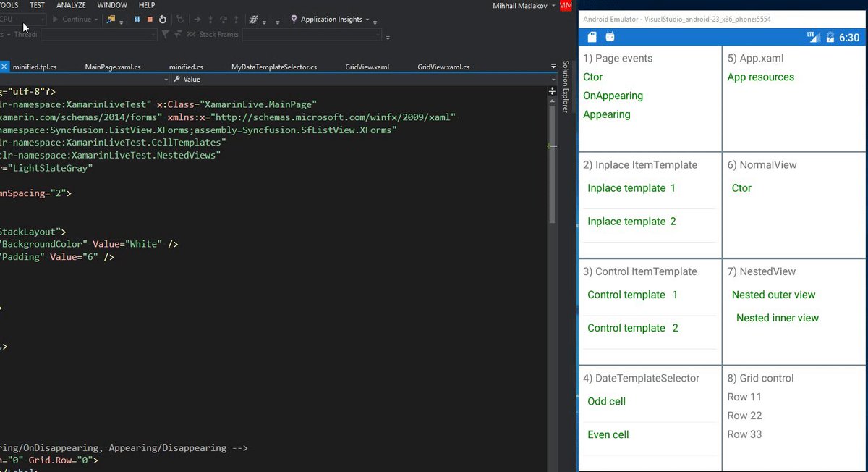The width and height of the screenshot is (868, 472).
Task: Click the hash-grid icon in the debug toolbar
Action: pyautogui.click(x=253, y=20)
